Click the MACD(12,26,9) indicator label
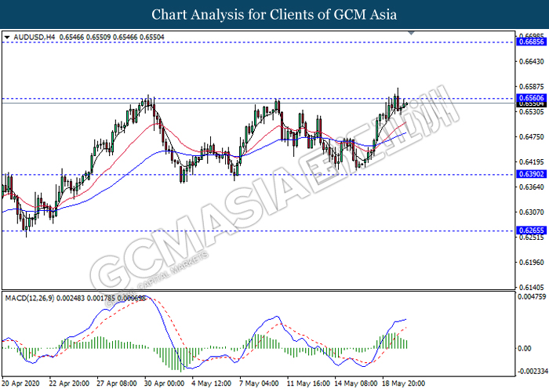The width and height of the screenshot is (549, 392). coord(30,298)
